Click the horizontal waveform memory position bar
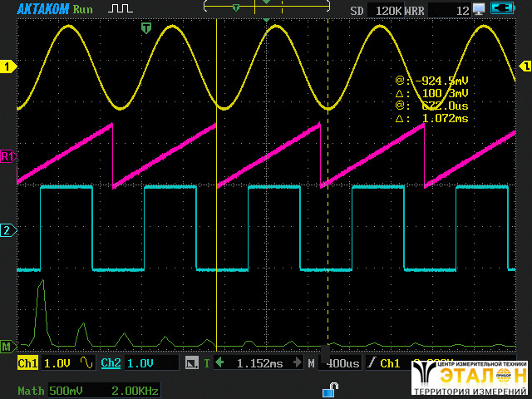Viewport: 532px width, 399px height. (x=266, y=6)
